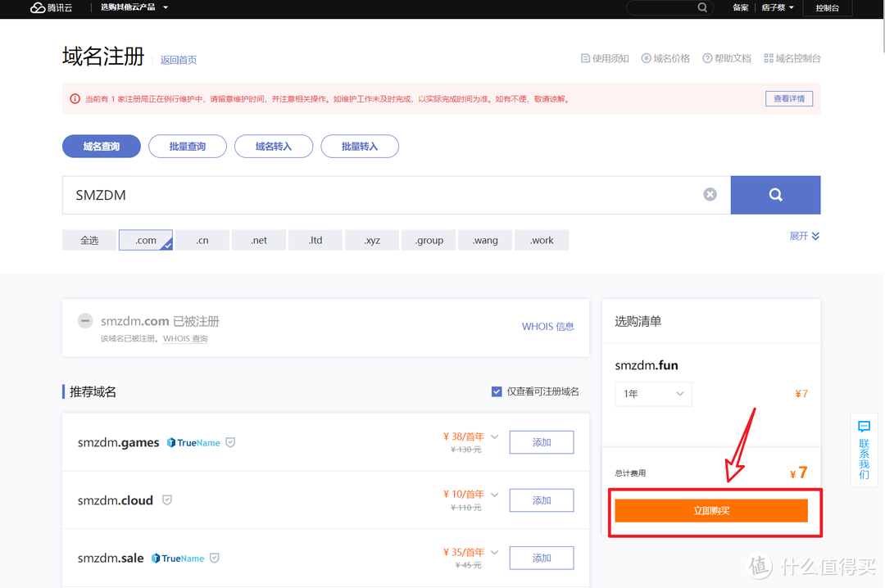Image resolution: width=885 pixels, height=588 pixels.
Task: Open 使用须知 usage notice
Action: [x=605, y=58]
